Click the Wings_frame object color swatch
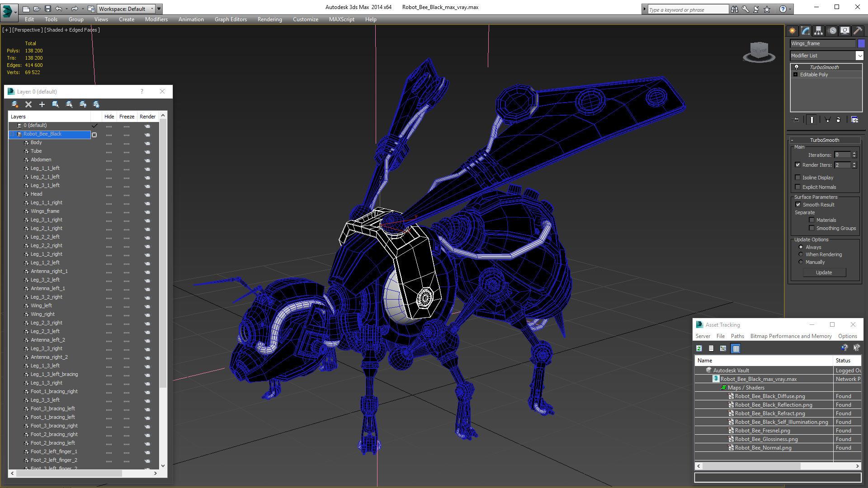The width and height of the screenshot is (868, 488). (x=861, y=43)
